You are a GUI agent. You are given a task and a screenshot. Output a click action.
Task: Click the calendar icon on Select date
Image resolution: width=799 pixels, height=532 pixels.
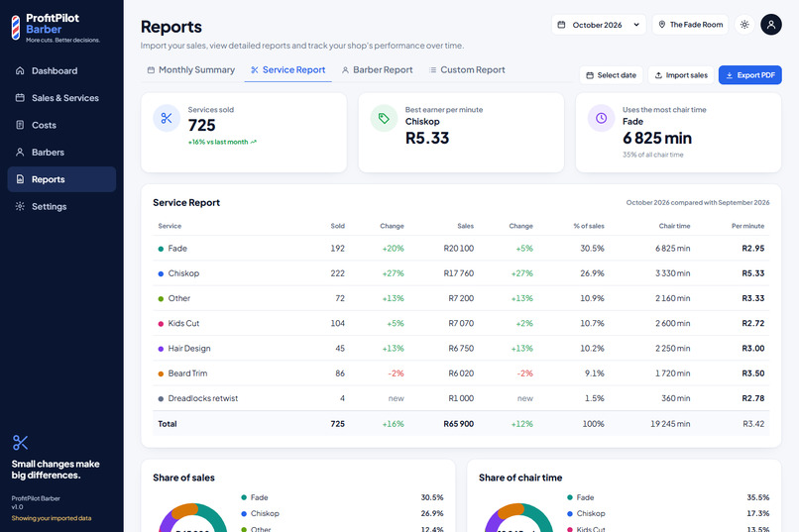[590, 75]
